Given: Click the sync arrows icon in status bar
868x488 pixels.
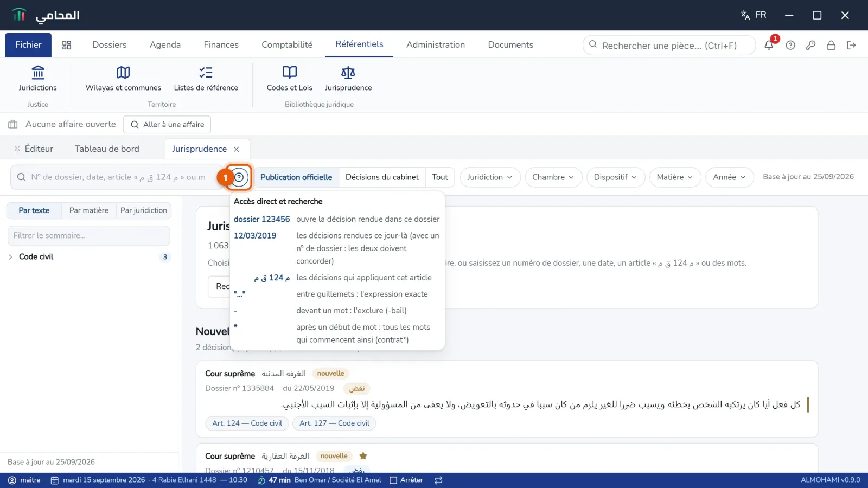Looking at the screenshot, I should 438,480.
